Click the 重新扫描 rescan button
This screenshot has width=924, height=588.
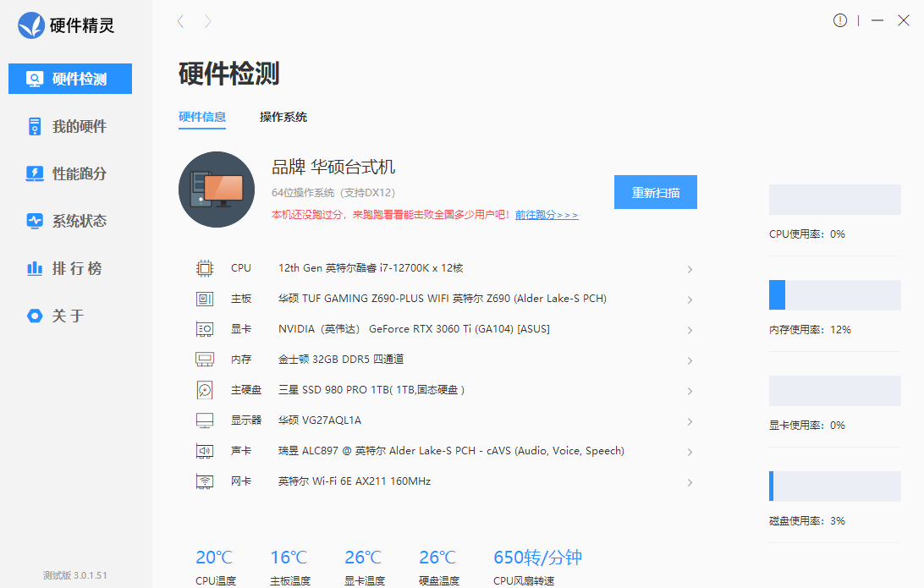(655, 192)
